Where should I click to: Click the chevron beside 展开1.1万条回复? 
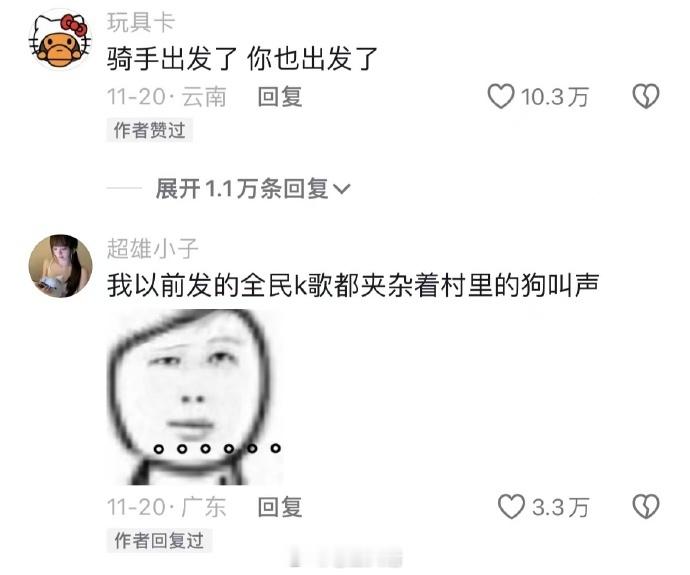point(342,190)
